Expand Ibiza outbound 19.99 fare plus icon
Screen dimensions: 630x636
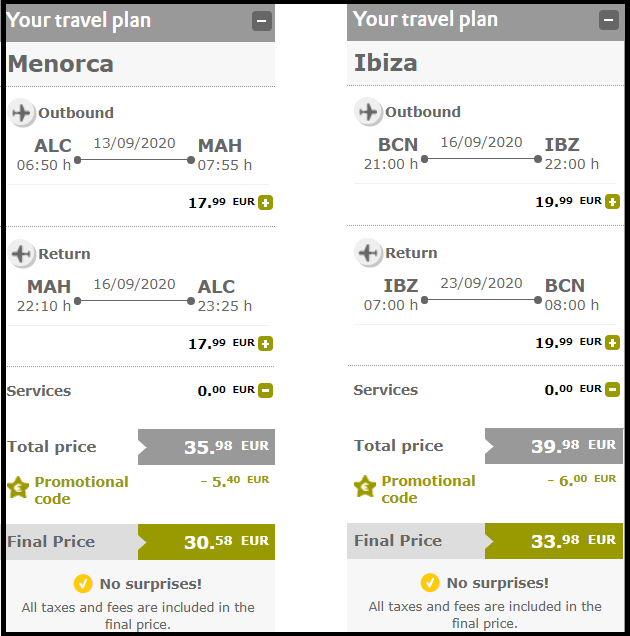pos(612,201)
